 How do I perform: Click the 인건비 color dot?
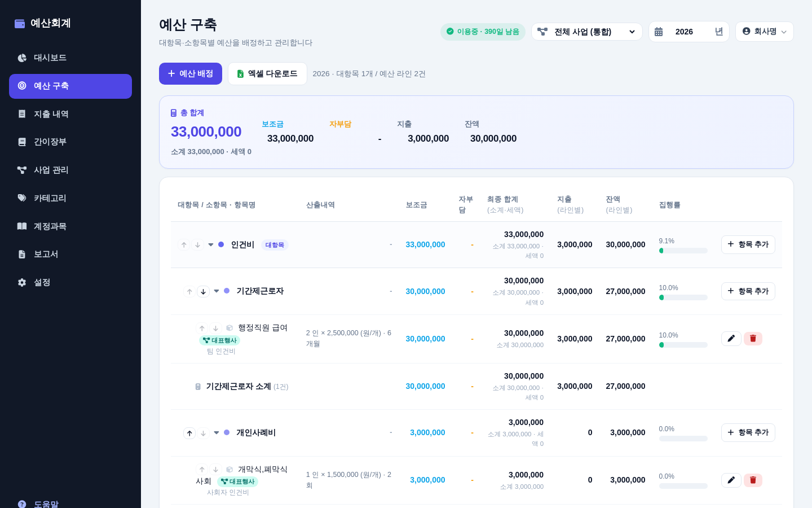(221, 244)
